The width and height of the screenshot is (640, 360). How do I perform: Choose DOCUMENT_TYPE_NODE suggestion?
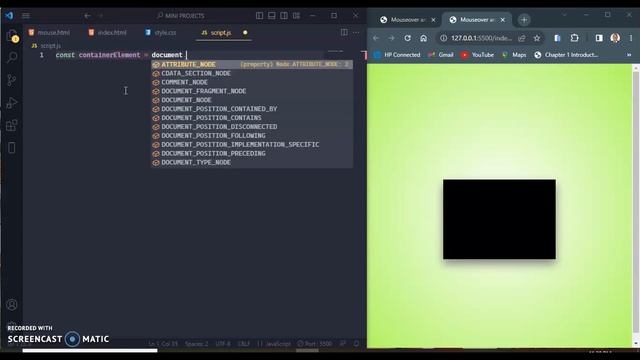(x=252, y=162)
